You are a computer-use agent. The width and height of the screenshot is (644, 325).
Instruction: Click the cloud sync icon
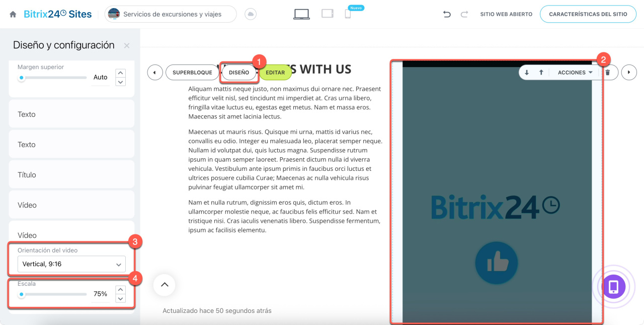[x=250, y=14]
